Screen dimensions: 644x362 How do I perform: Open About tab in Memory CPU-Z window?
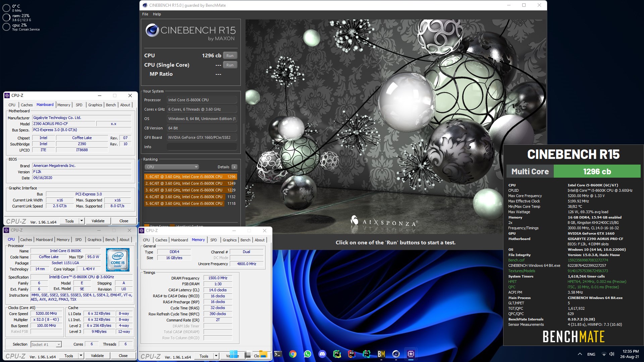pos(259,240)
